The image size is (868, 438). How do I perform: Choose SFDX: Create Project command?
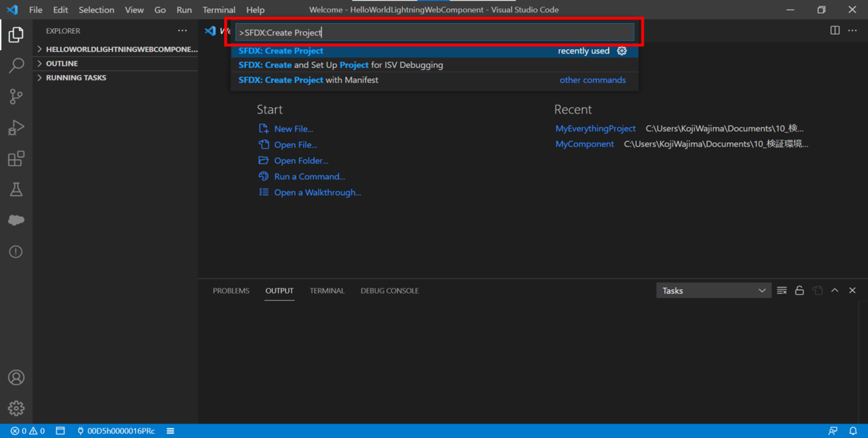pos(434,51)
